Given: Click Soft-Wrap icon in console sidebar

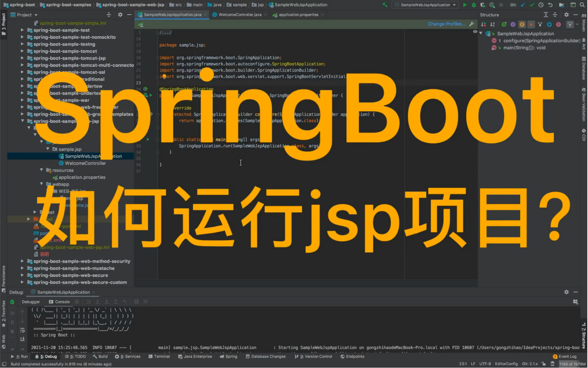Looking at the screenshot, I should pos(22,330).
